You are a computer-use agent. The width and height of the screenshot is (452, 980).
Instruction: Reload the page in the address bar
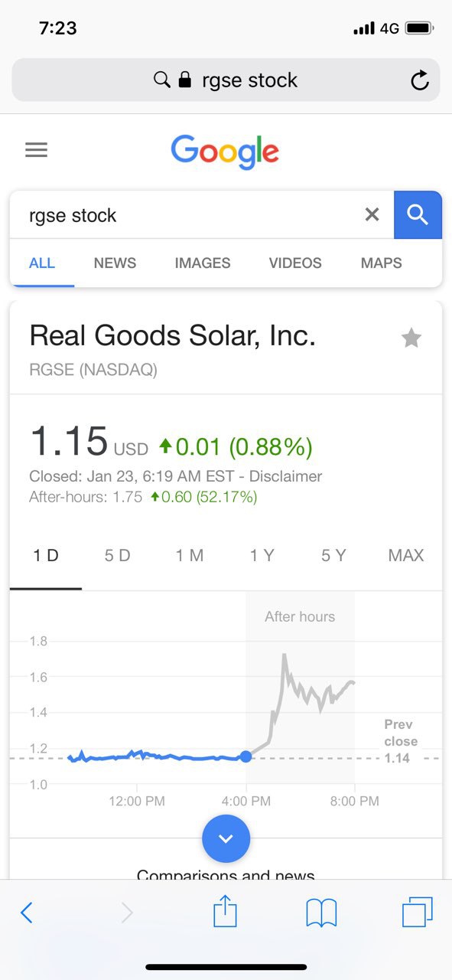click(x=419, y=80)
